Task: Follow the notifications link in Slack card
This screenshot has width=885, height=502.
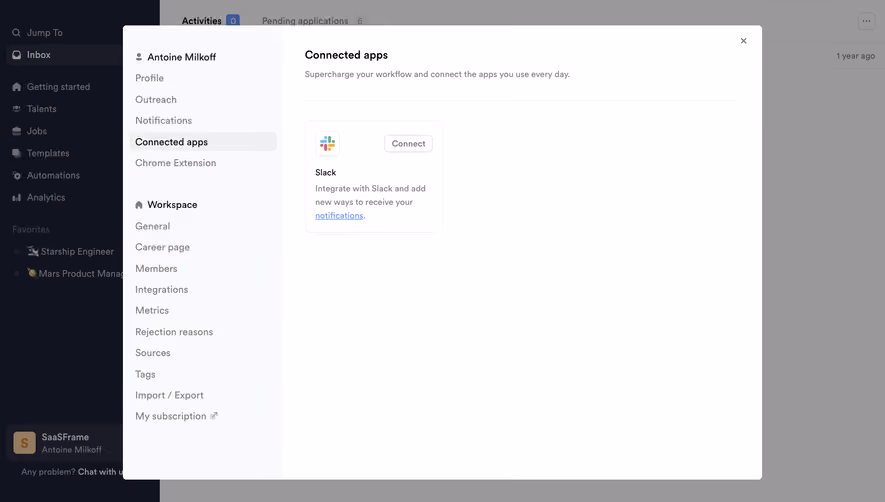Action: 339,216
